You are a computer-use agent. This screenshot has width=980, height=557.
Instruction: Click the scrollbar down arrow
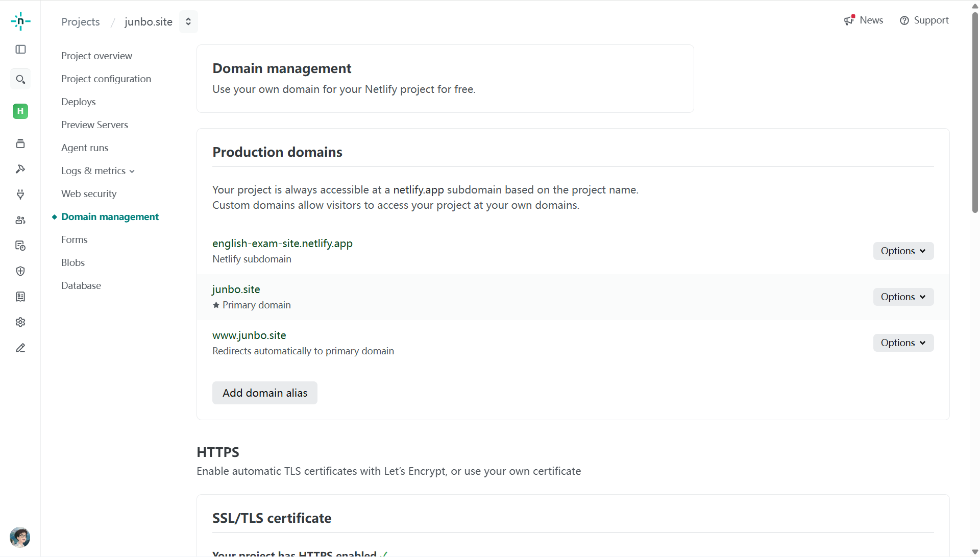pyautogui.click(x=975, y=552)
